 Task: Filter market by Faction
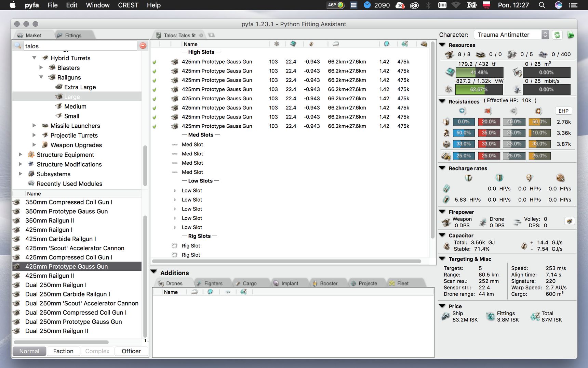click(x=63, y=351)
